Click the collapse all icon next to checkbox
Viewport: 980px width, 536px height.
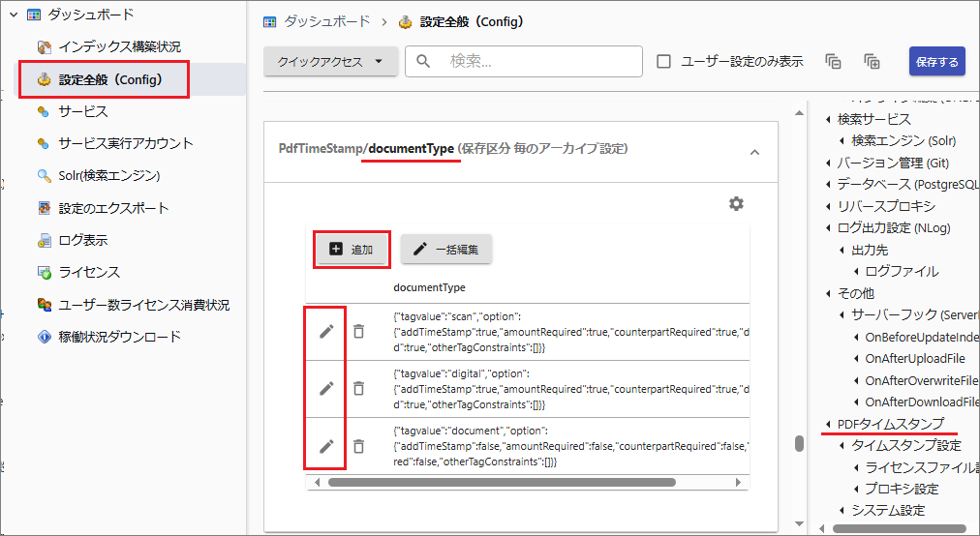[833, 62]
